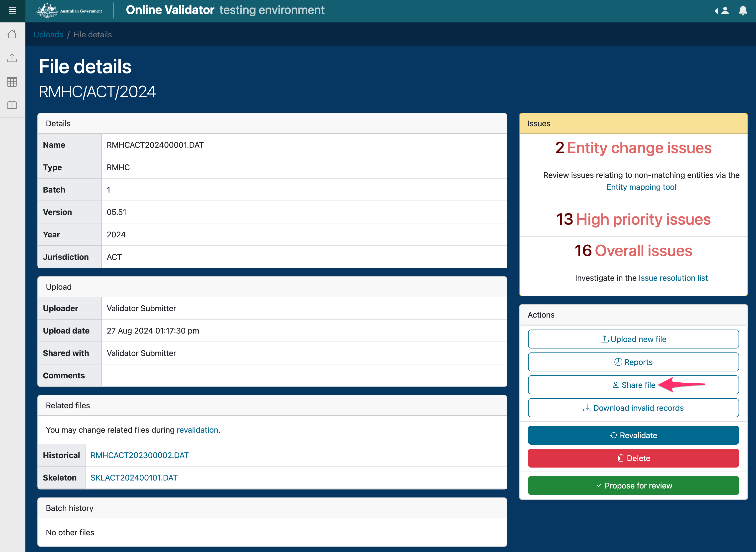Open the hamburger menu icon
Screen dimensions: 756x552
tap(12, 11)
